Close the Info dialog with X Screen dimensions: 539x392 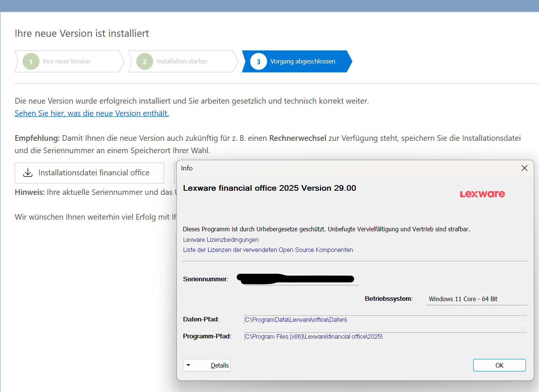[524, 168]
